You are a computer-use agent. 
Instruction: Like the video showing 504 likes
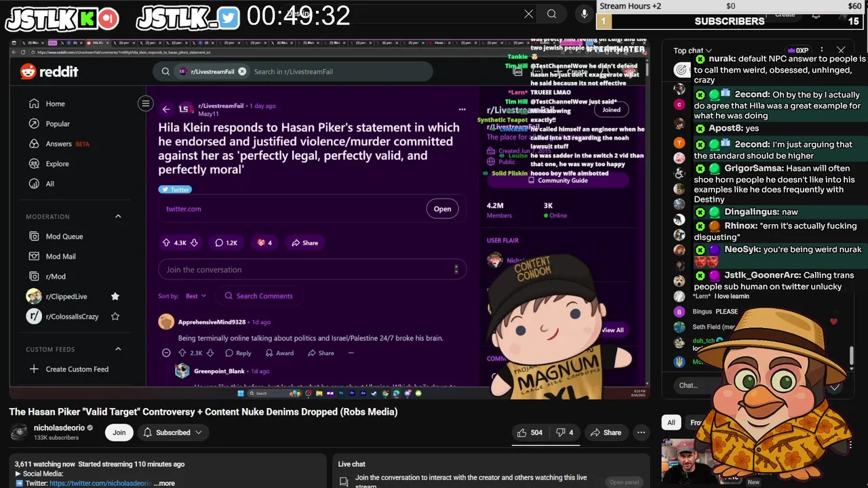point(530,432)
